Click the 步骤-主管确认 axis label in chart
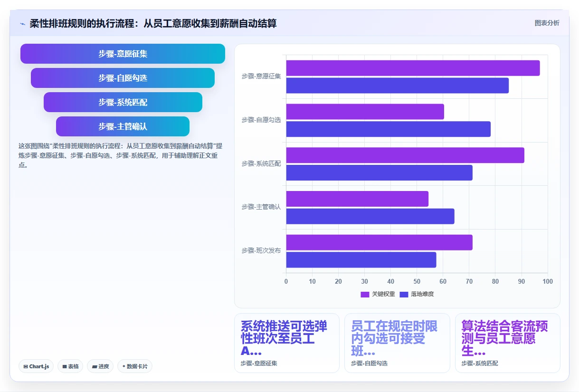The height and width of the screenshot is (392, 579). click(x=261, y=207)
